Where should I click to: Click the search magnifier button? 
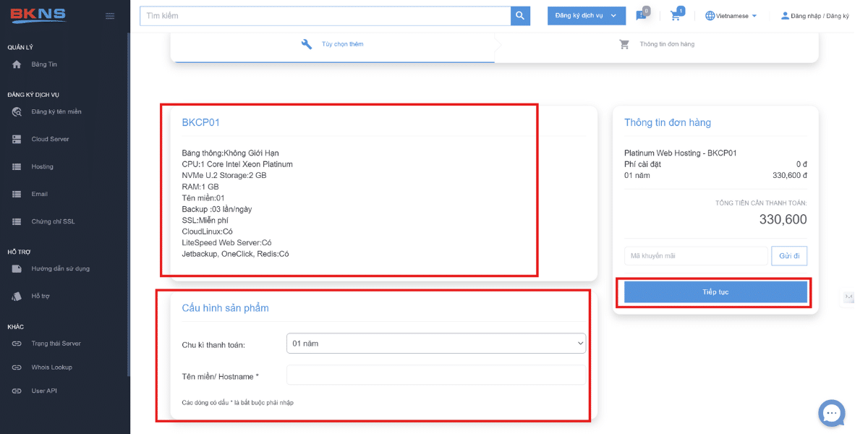[x=520, y=16]
